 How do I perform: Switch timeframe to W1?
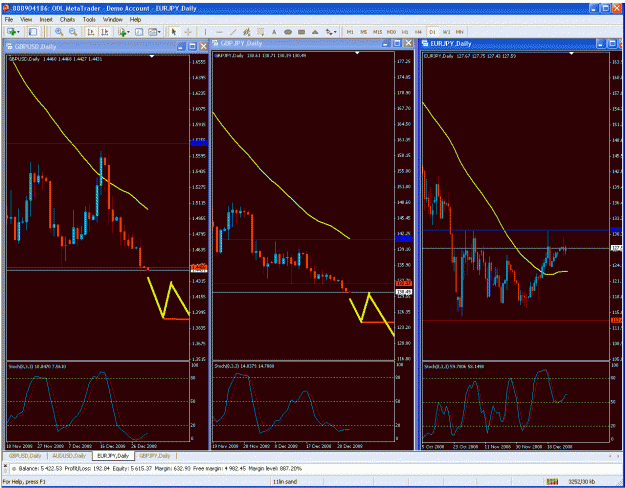pyautogui.click(x=446, y=32)
